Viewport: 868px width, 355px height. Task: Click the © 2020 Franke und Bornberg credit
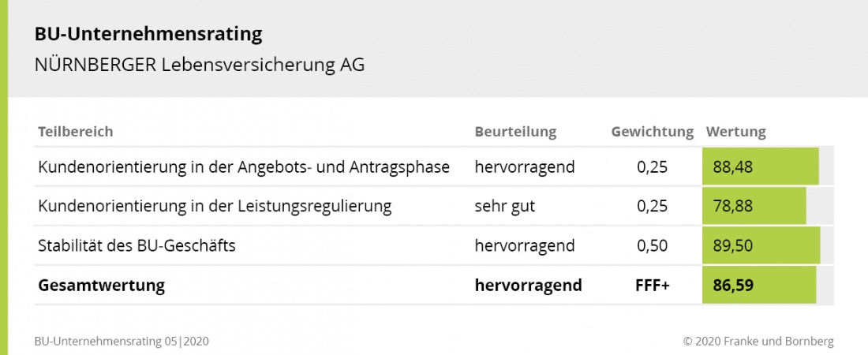[758, 341]
